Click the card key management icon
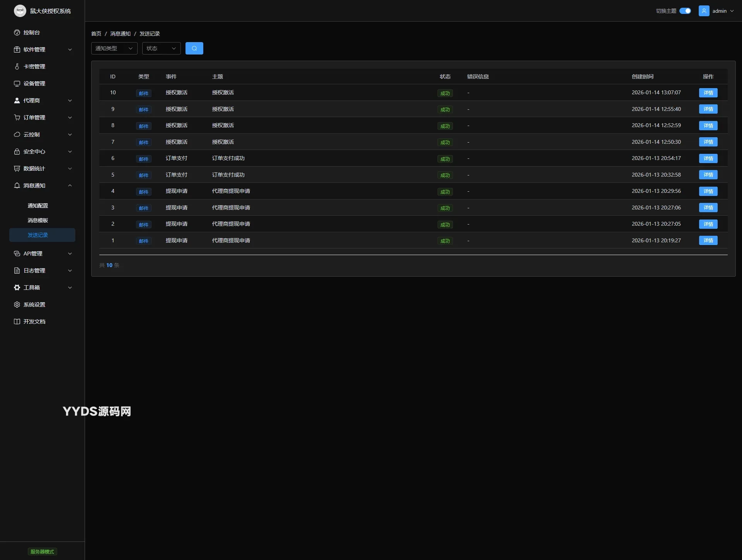 tap(17, 66)
